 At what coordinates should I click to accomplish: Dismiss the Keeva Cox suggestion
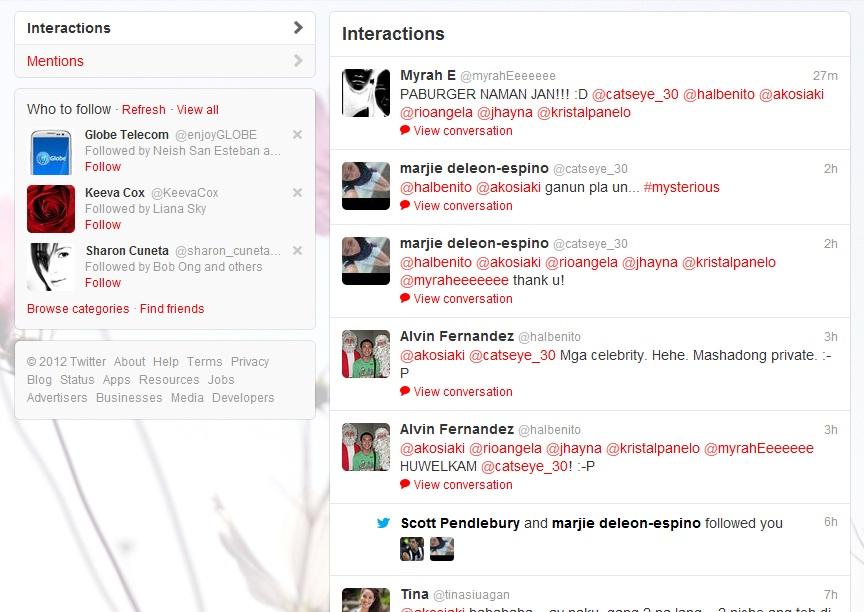[x=297, y=192]
